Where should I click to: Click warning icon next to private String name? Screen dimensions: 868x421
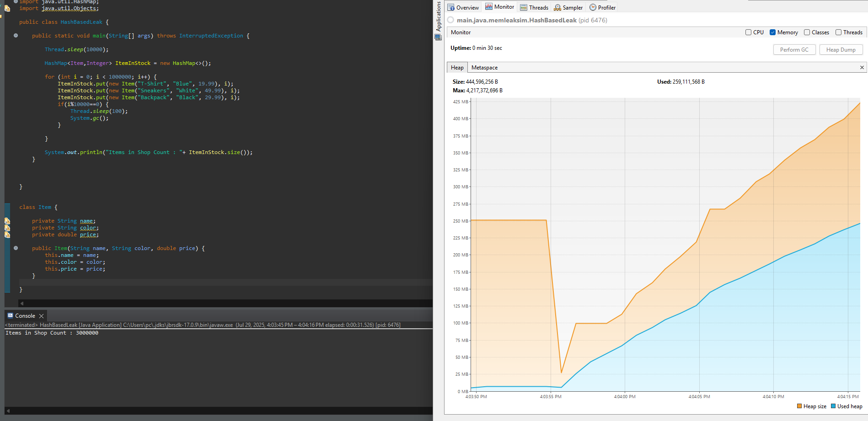click(7, 221)
